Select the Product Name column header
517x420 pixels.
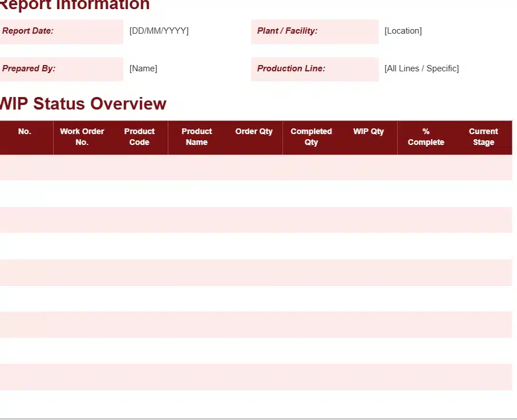(197, 137)
